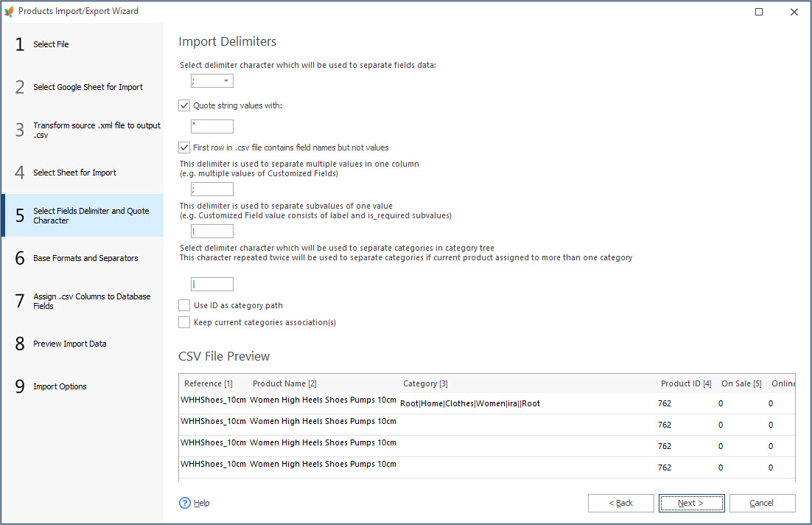The width and height of the screenshot is (812, 525).
Task: Click the category tree delimiter field
Action: pyautogui.click(x=212, y=284)
